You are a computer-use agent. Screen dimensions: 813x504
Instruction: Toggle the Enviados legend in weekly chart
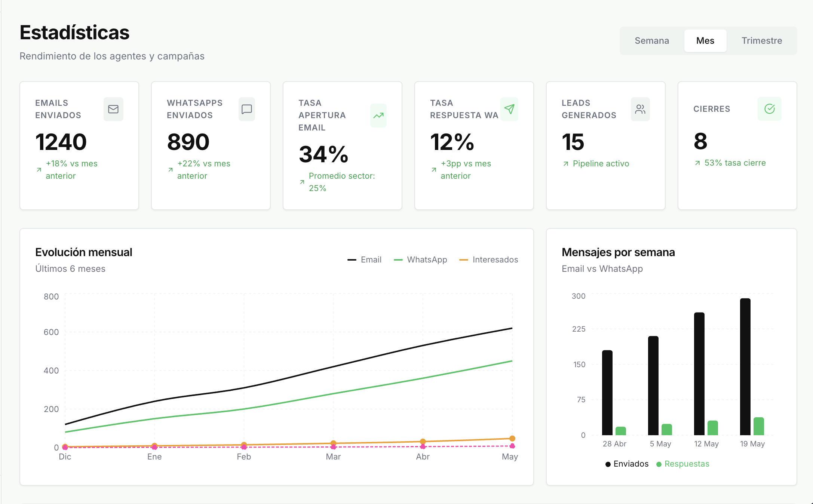pyautogui.click(x=627, y=464)
